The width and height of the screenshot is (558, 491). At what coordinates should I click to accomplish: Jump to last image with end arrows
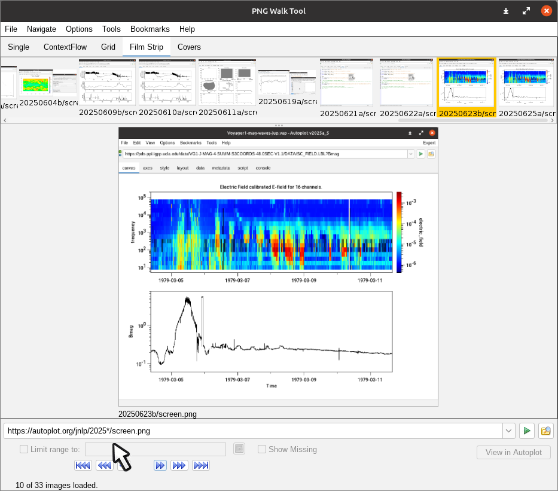pos(201,465)
